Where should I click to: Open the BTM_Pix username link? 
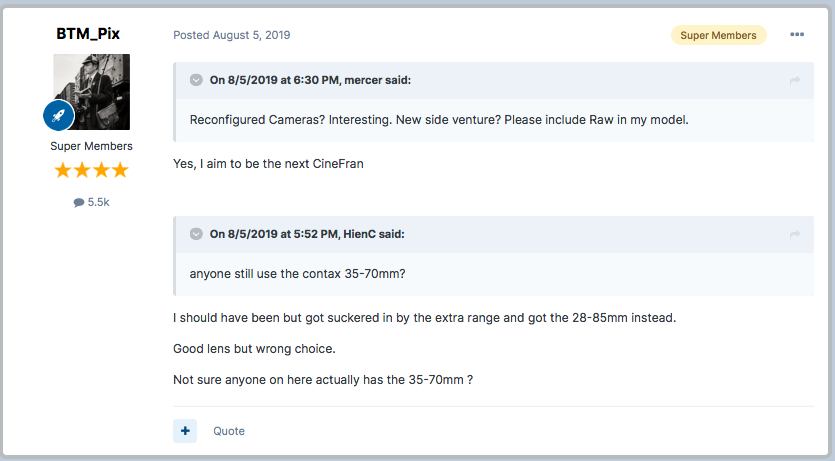click(x=88, y=34)
